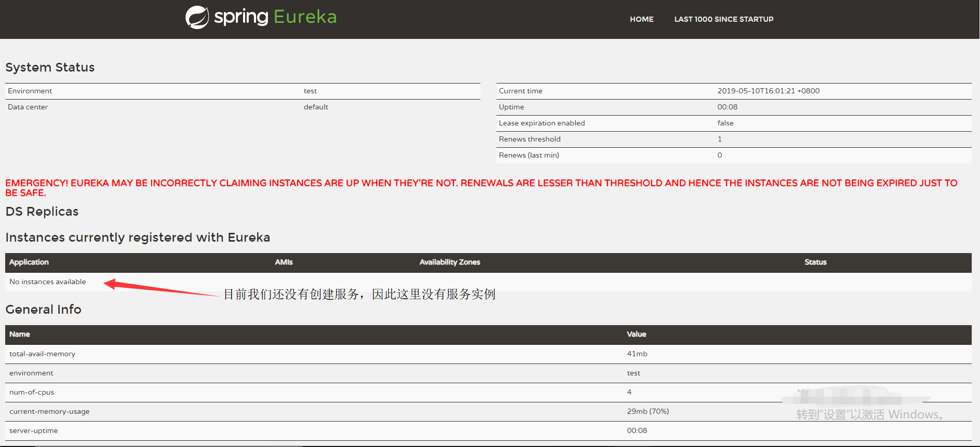Click the DS Replicas heading
This screenshot has height=447, width=980.
click(42, 212)
